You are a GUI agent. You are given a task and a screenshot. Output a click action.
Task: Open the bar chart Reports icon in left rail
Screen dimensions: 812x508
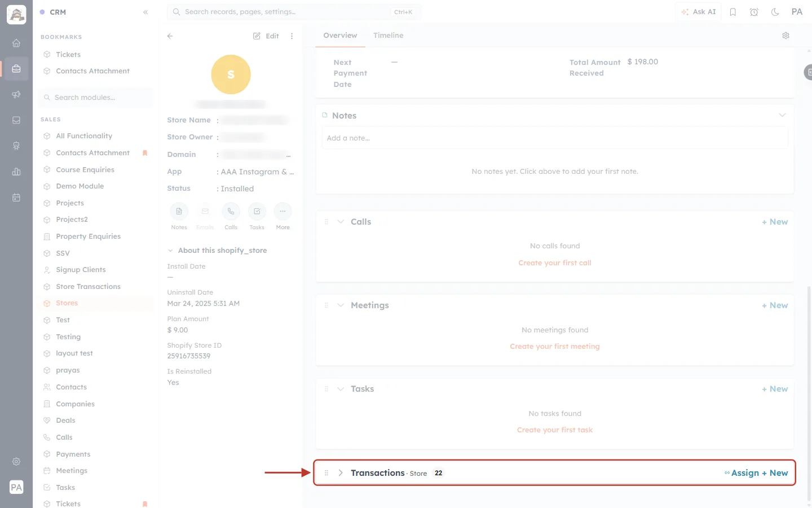(16, 172)
